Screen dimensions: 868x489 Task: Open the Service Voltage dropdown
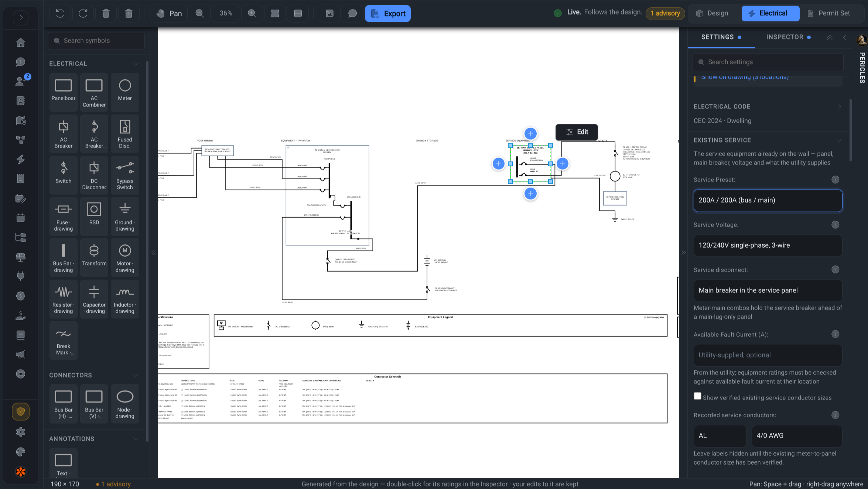[768, 245]
